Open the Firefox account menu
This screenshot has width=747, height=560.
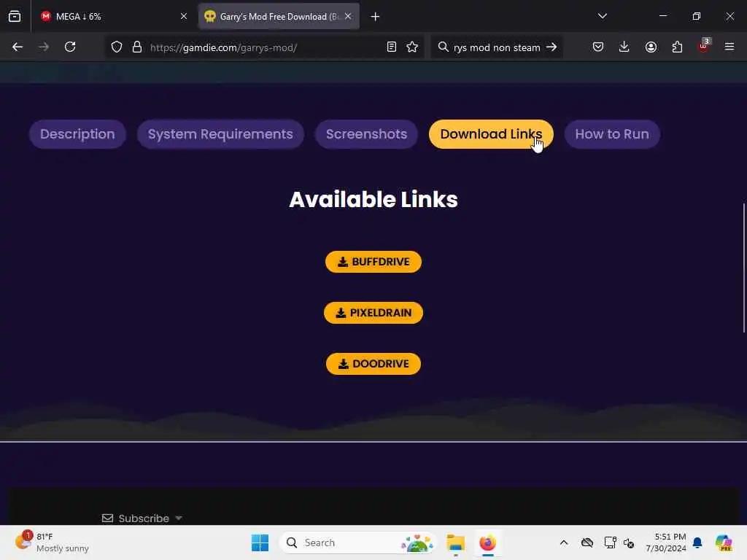tap(651, 47)
